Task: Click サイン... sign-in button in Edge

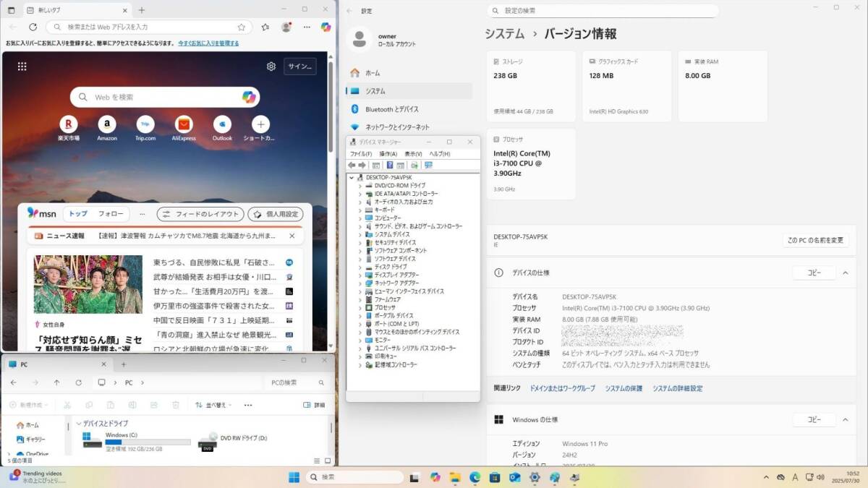Action: point(300,67)
